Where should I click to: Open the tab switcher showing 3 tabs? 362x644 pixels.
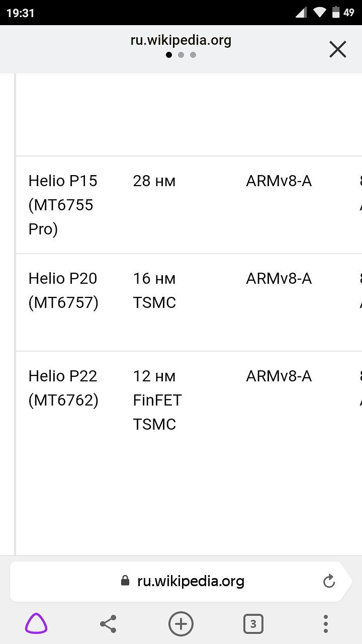253,624
